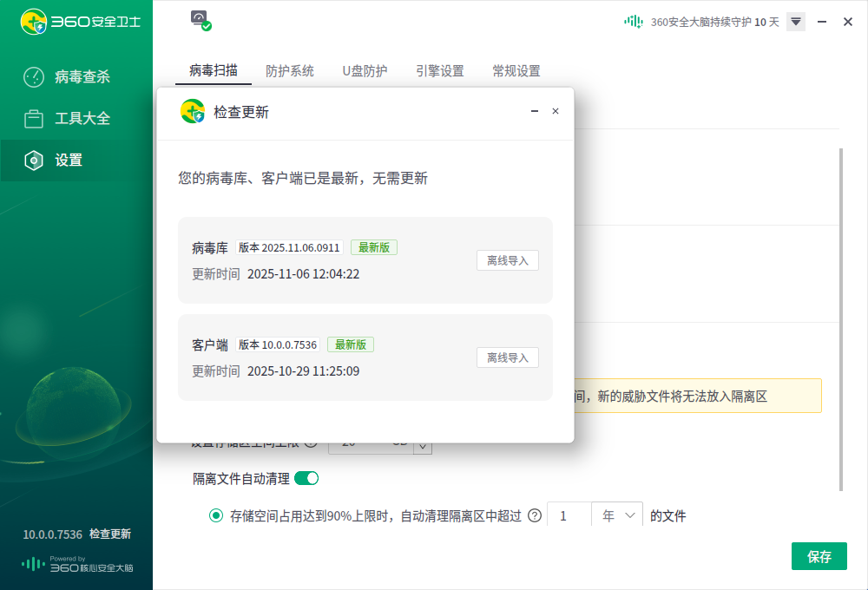Click the 360安全大脑持续守护 10 天 text
The image size is (868, 590).
714,23
